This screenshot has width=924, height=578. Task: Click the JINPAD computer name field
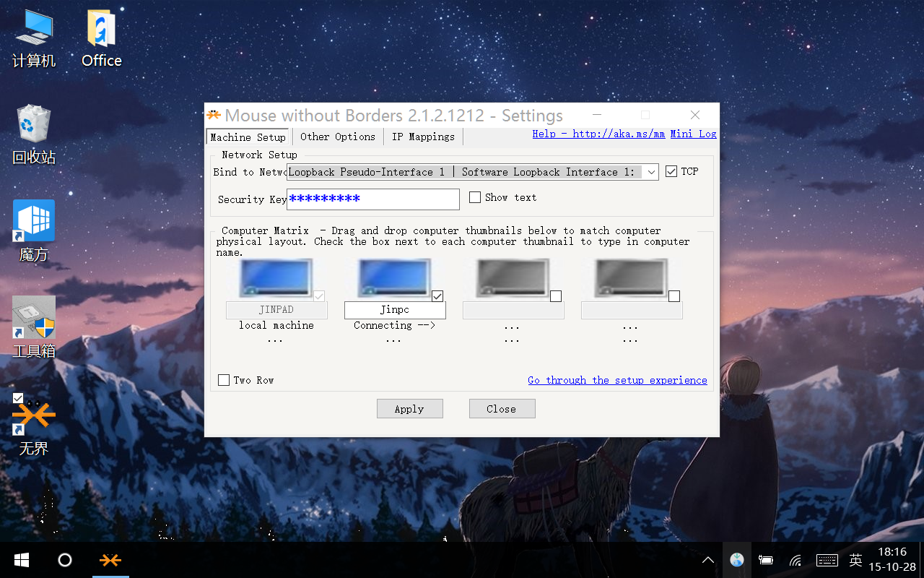tap(276, 310)
